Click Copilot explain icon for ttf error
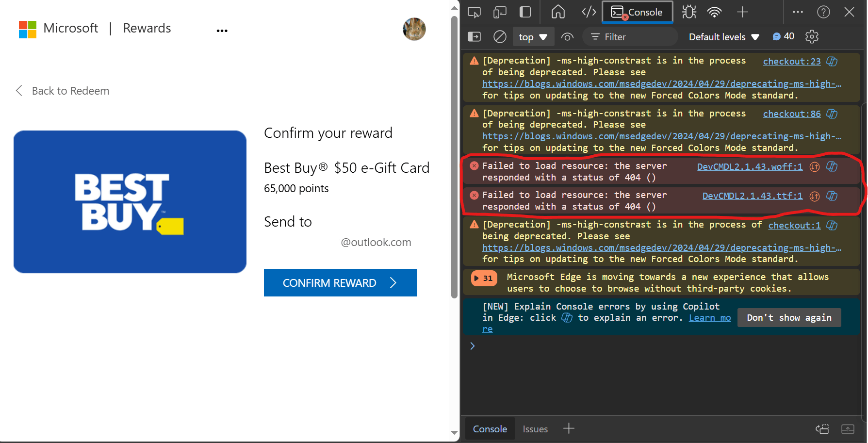Image resolution: width=868 pixels, height=443 pixels. point(832,196)
